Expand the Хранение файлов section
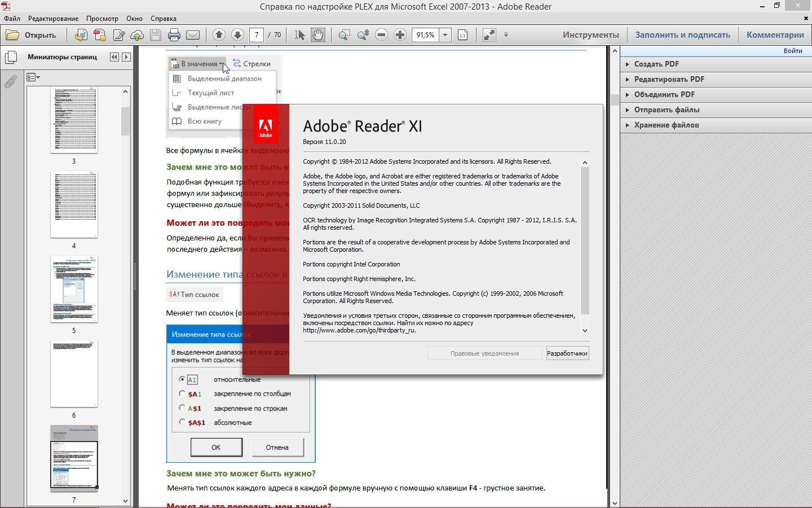Image resolution: width=812 pixels, height=508 pixels. [716, 125]
